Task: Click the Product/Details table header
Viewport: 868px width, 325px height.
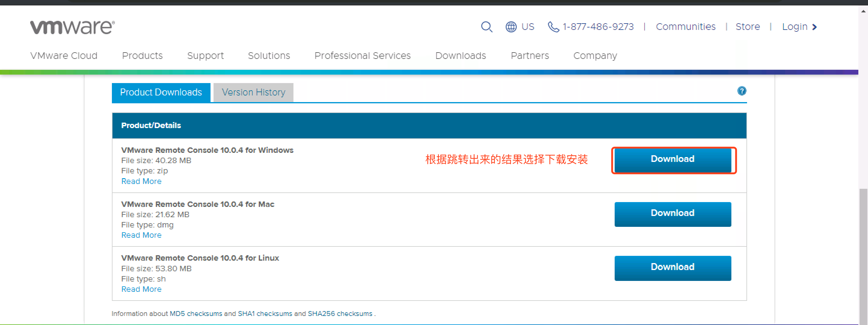Action: (x=429, y=126)
